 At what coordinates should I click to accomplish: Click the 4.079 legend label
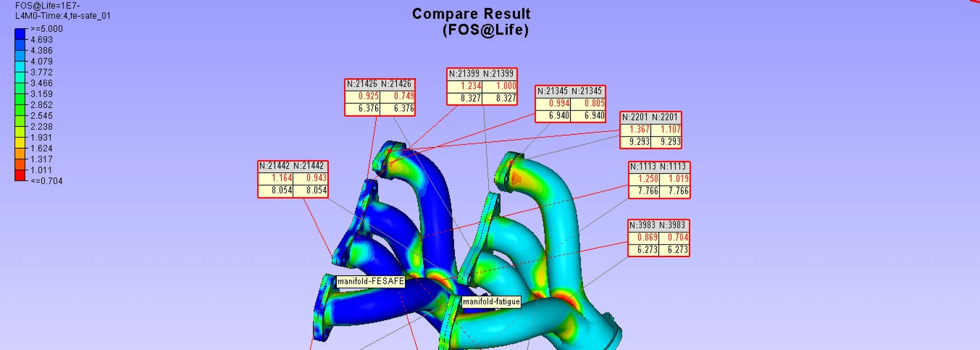click(x=41, y=61)
